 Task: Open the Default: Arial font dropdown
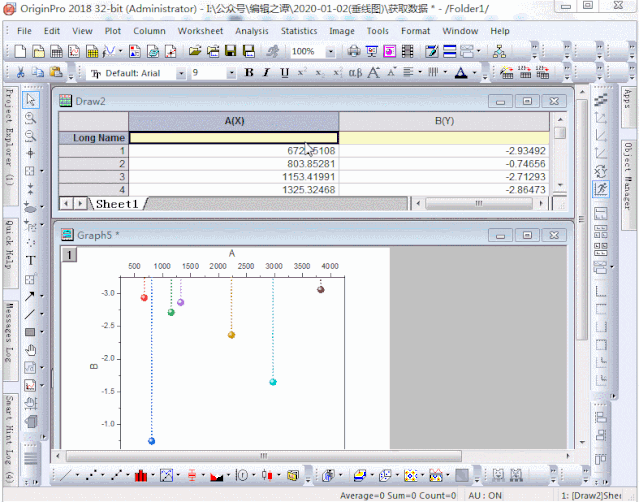pyautogui.click(x=181, y=73)
